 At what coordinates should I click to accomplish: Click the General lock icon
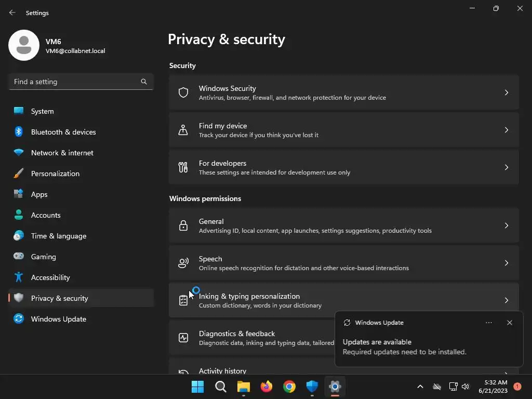point(183,225)
